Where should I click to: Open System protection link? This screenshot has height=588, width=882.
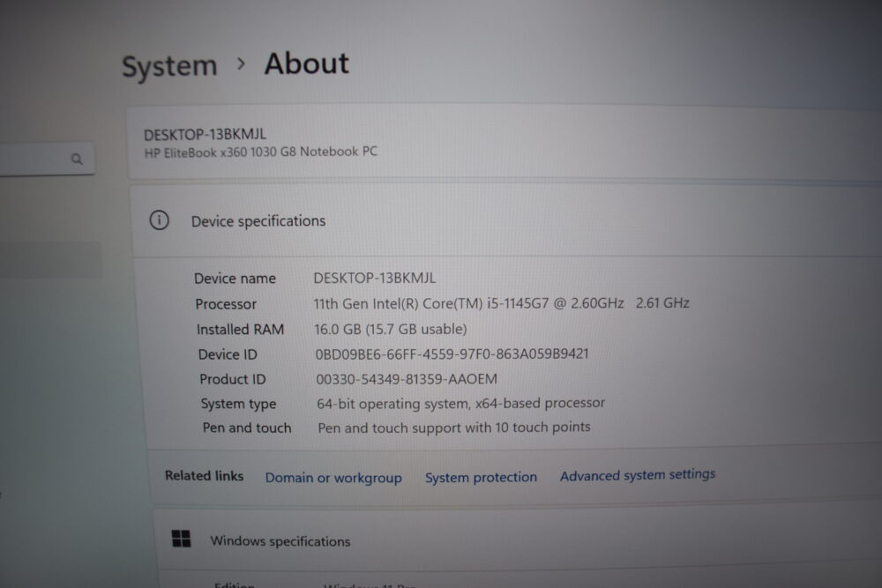[481, 477]
